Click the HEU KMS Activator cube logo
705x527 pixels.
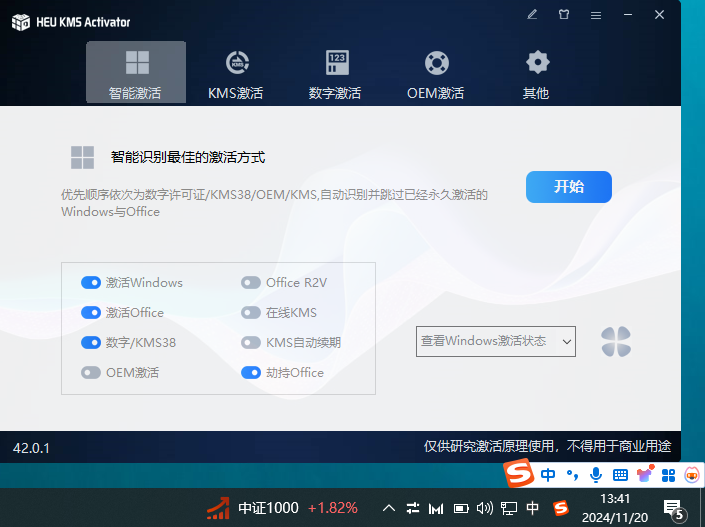click(21, 22)
